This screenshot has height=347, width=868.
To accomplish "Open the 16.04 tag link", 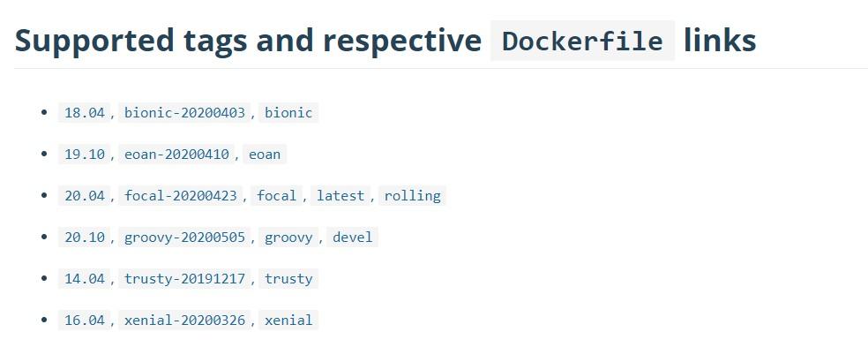I will [x=84, y=320].
